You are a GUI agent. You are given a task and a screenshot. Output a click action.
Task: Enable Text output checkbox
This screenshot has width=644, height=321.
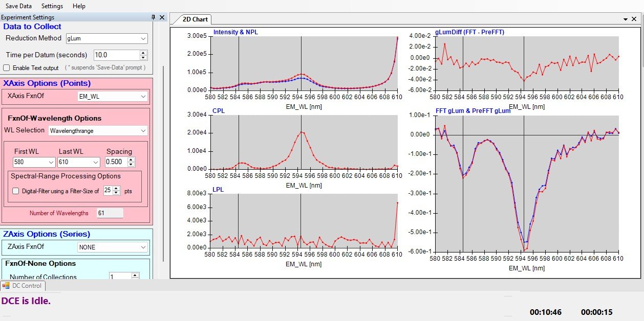click(7, 67)
